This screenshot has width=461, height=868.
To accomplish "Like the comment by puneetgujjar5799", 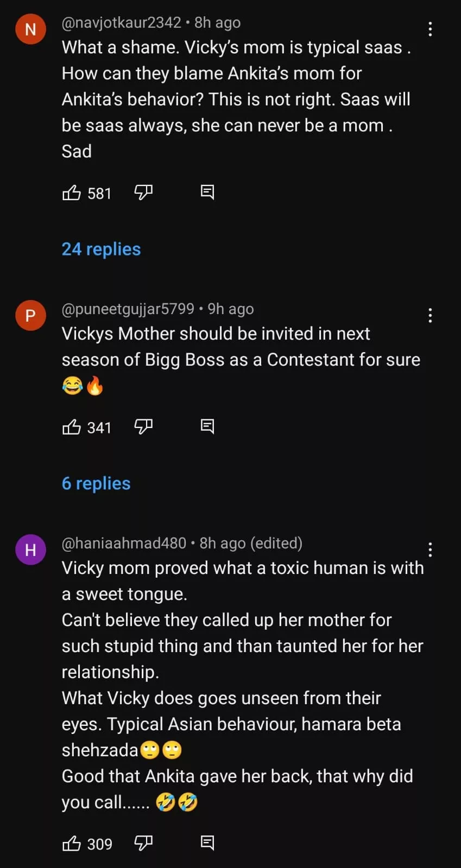I will [72, 427].
